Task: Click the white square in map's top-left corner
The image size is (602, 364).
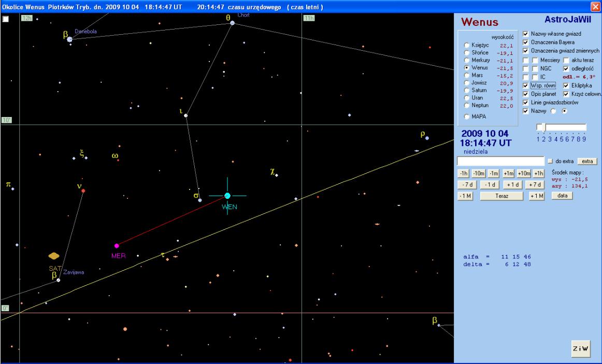Action: coord(5,19)
